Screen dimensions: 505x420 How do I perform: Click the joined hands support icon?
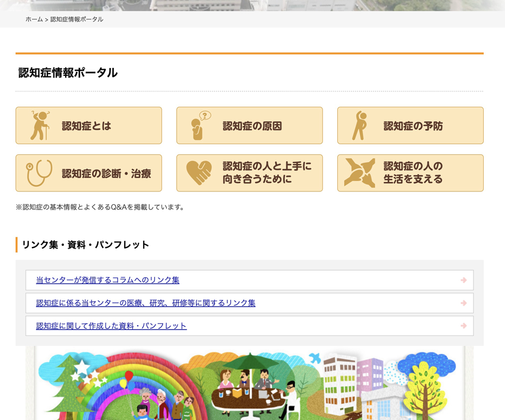tap(360, 173)
